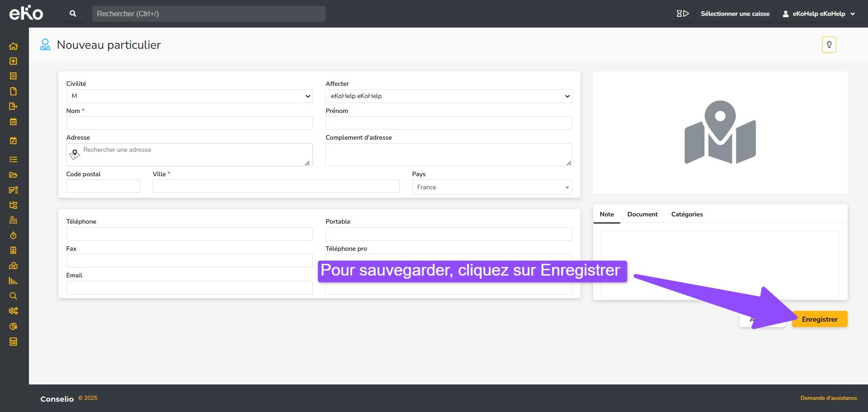
Task: Click the Demande d'assistance link
Action: [x=828, y=398]
